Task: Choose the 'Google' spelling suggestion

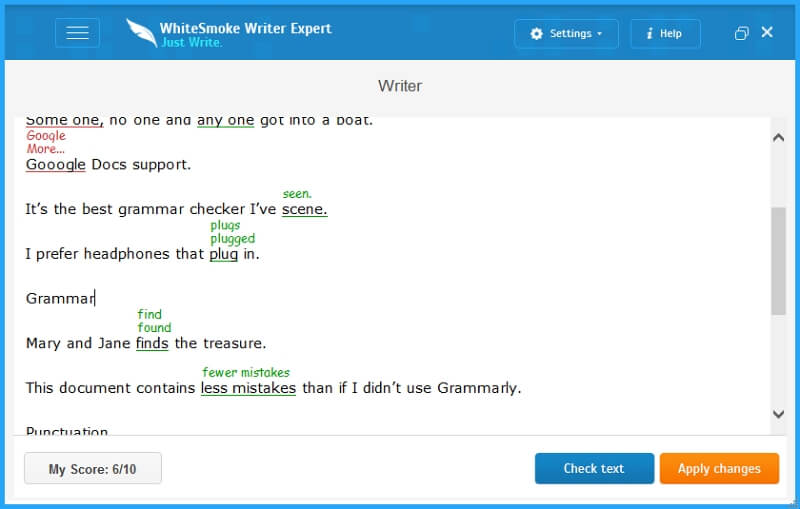Action: tap(46, 136)
